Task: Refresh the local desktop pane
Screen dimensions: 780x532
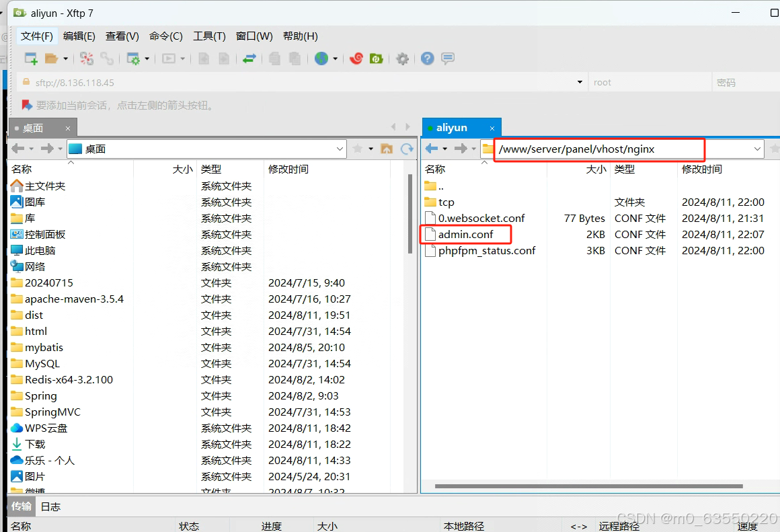Action: point(406,149)
